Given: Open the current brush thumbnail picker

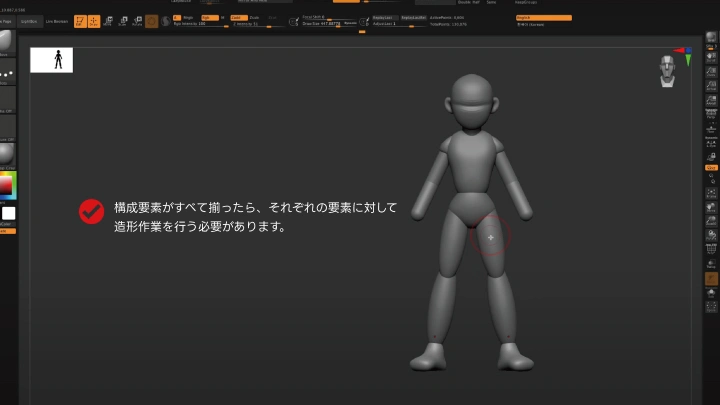Looking at the screenshot, I should tap(6, 42).
